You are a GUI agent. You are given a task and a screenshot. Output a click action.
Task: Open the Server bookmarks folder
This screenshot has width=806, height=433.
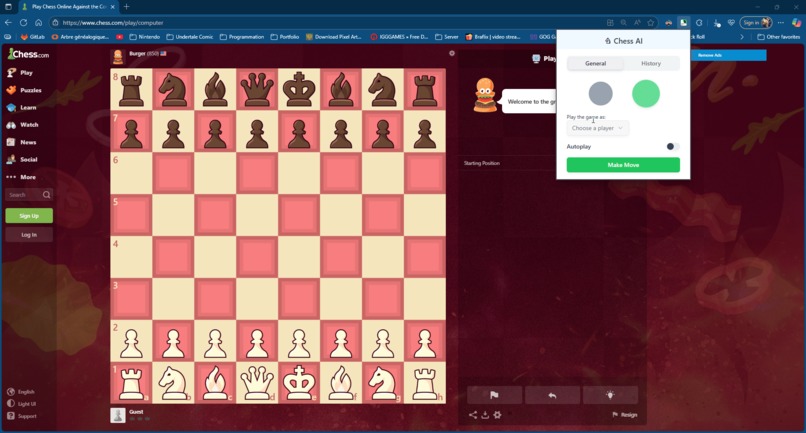tap(447, 37)
